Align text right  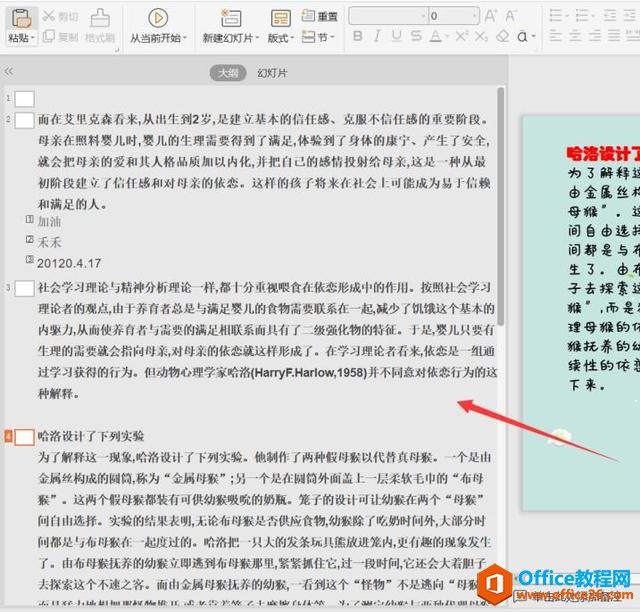[x=594, y=36]
